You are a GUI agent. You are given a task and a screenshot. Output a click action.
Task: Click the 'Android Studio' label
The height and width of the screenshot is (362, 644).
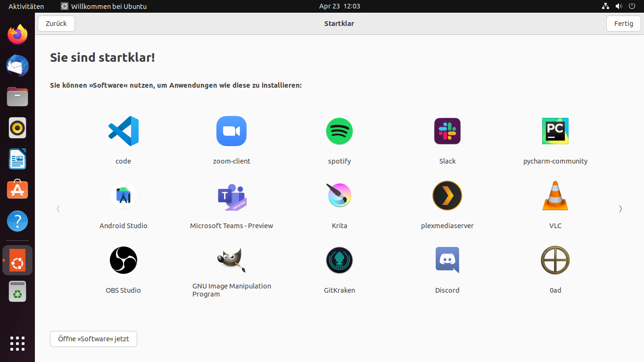[124, 226]
